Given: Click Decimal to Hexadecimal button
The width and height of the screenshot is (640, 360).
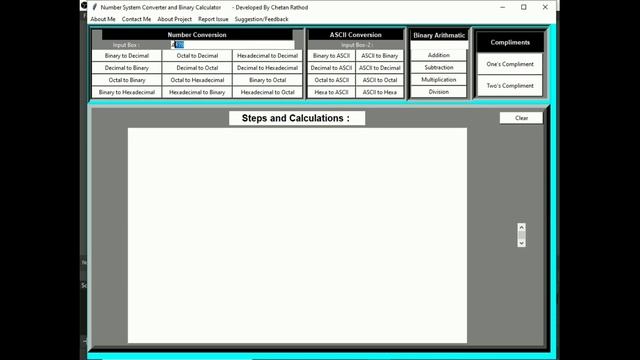Looking at the screenshot, I should 267,68.
